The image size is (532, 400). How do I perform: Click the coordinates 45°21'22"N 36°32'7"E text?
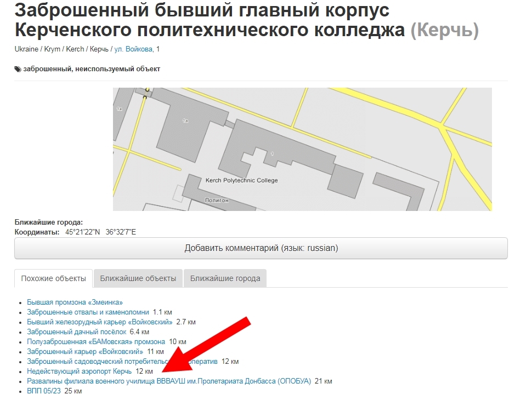click(100, 232)
